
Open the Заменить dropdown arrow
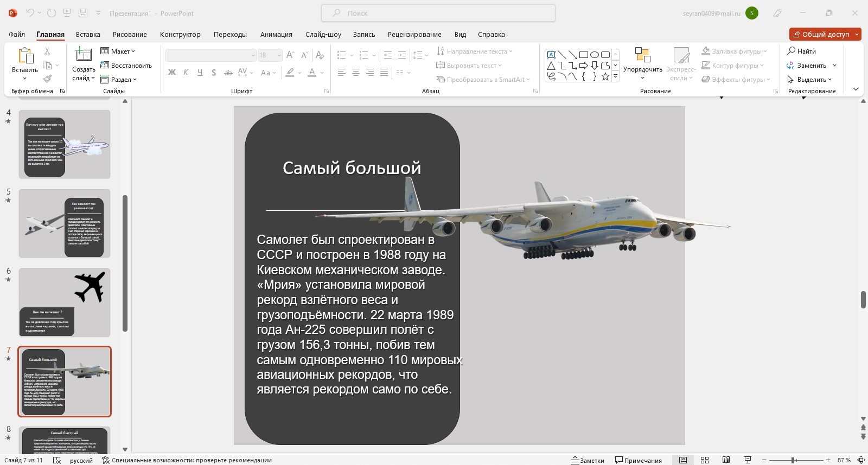click(834, 66)
